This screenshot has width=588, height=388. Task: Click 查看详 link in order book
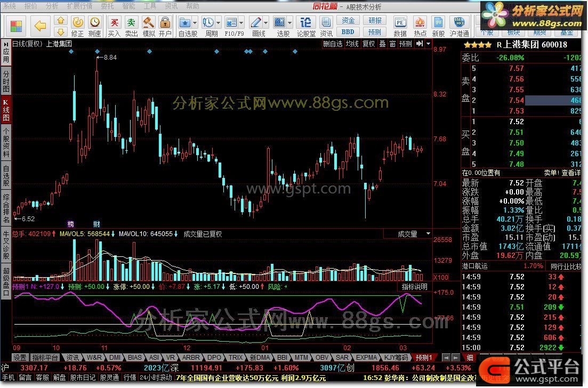pyautogui.click(x=571, y=173)
